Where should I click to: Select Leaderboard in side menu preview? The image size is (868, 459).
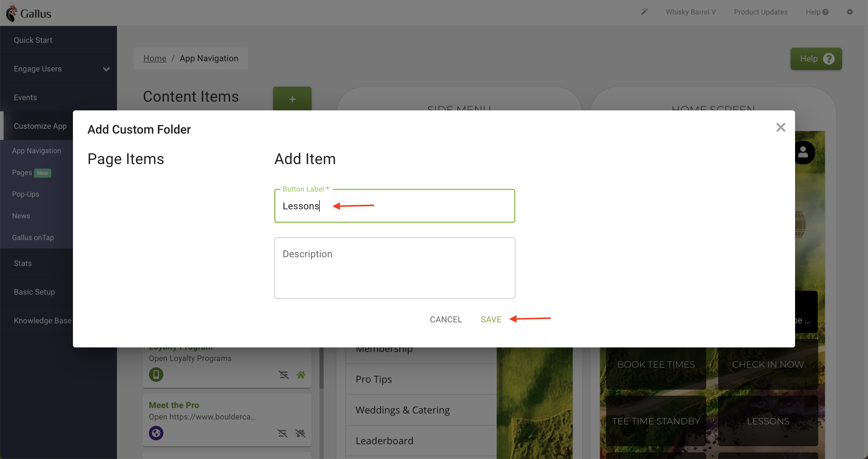(x=421, y=441)
